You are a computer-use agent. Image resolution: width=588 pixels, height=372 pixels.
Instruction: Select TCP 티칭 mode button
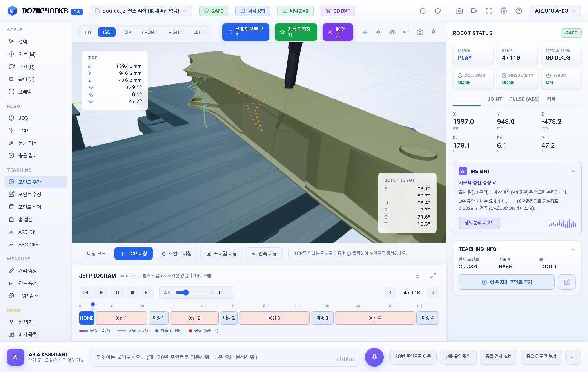pyautogui.click(x=134, y=254)
